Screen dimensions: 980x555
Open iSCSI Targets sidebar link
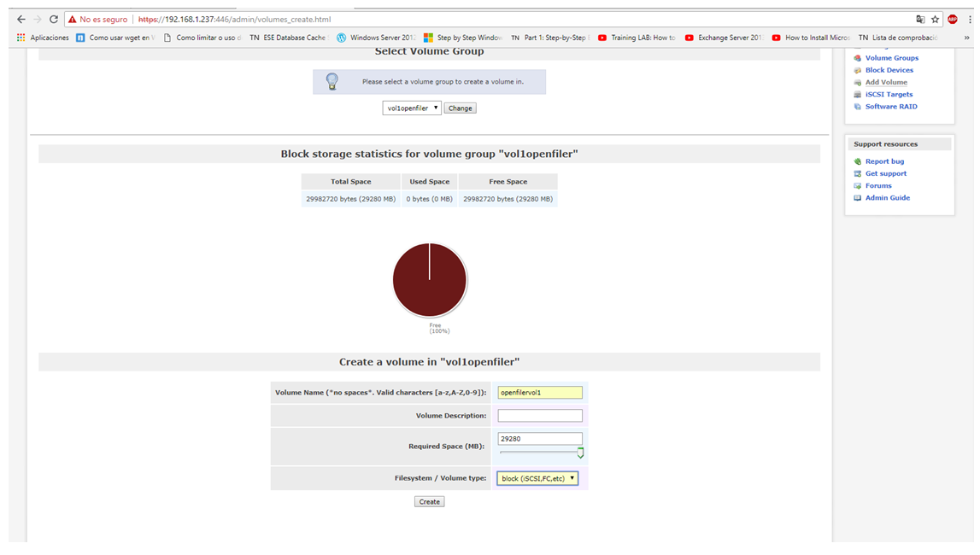point(889,94)
